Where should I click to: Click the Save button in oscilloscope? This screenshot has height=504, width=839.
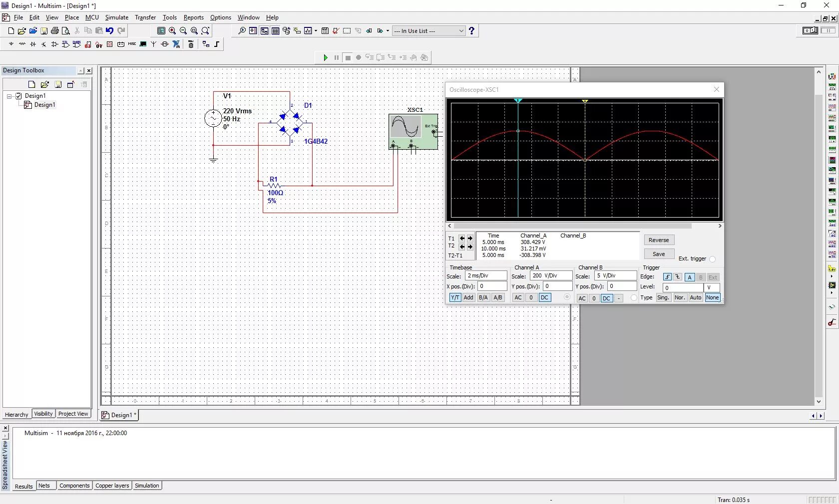pos(659,254)
